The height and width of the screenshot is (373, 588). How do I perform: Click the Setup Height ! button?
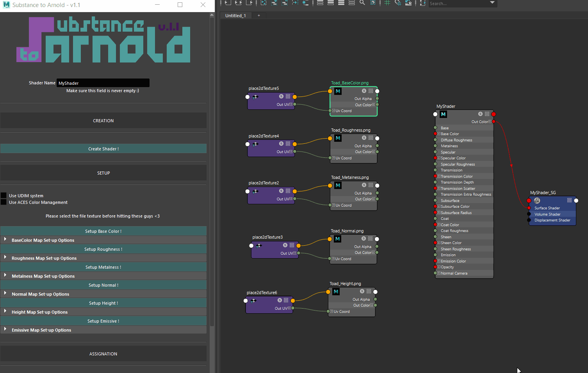click(103, 303)
